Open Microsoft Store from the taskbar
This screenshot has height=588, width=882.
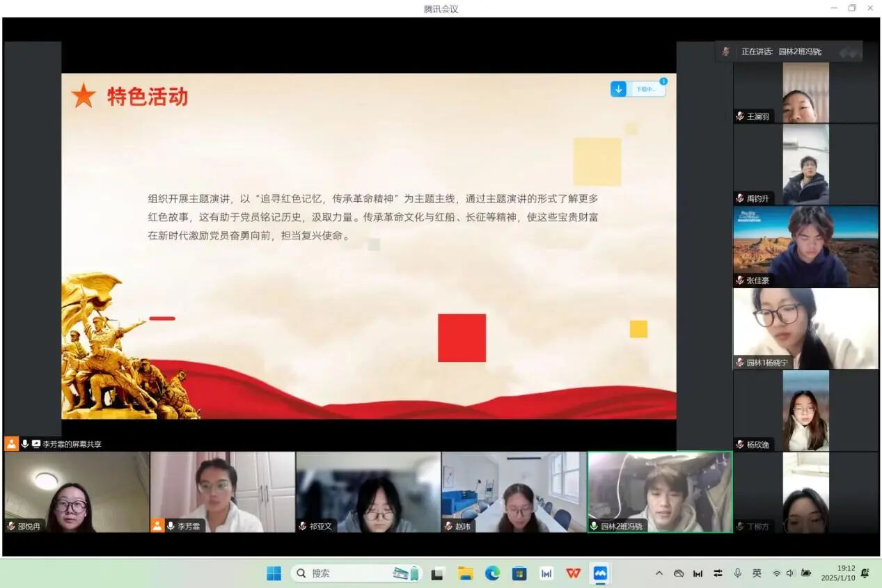click(x=519, y=573)
